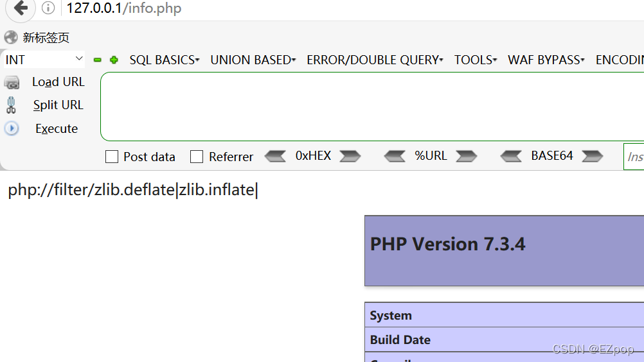The width and height of the screenshot is (644, 362).
Task: Click the PHP Version 7.3.4 heading
Action: tap(448, 244)
